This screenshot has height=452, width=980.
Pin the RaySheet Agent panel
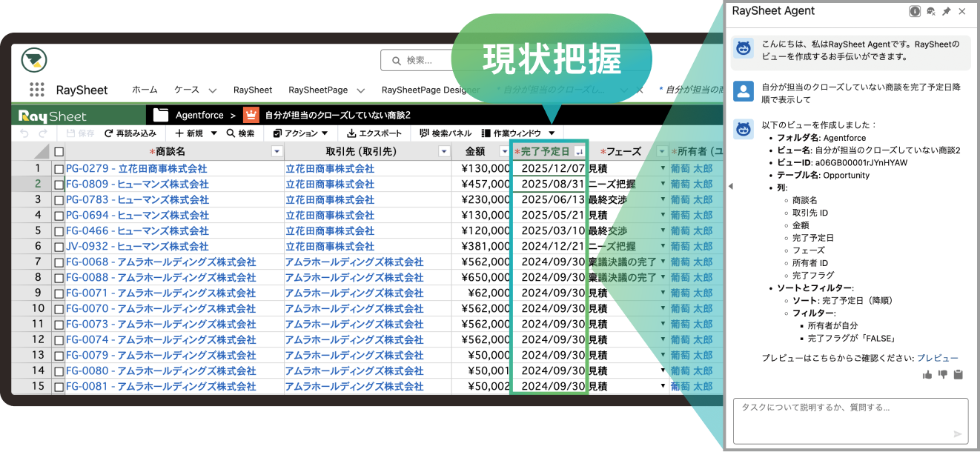(947, 11)
